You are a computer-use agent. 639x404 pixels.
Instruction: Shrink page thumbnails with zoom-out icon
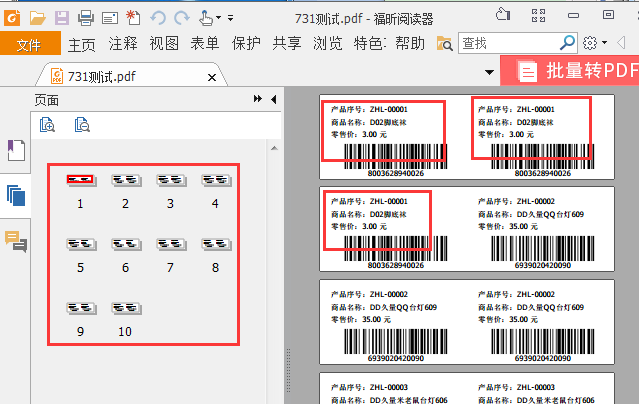[x=81, y=124]
